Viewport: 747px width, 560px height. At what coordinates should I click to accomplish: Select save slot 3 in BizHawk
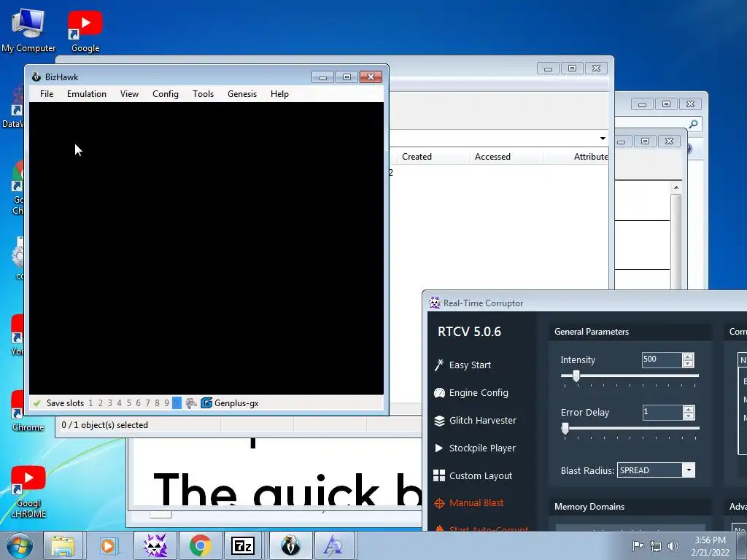coord(109,402)
